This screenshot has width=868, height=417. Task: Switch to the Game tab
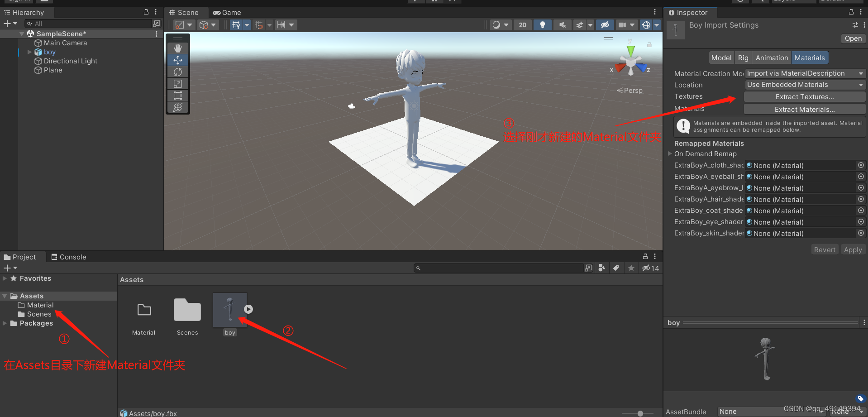pos(227,13)
